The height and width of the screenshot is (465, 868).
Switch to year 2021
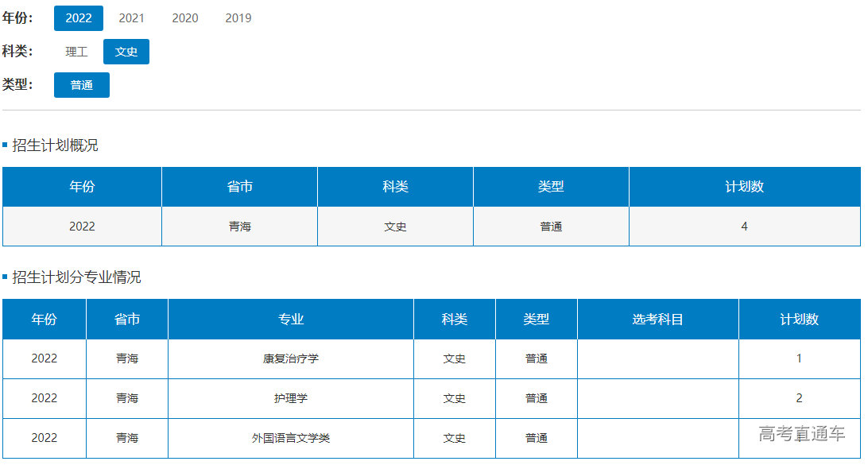click(x=132, y=18)
